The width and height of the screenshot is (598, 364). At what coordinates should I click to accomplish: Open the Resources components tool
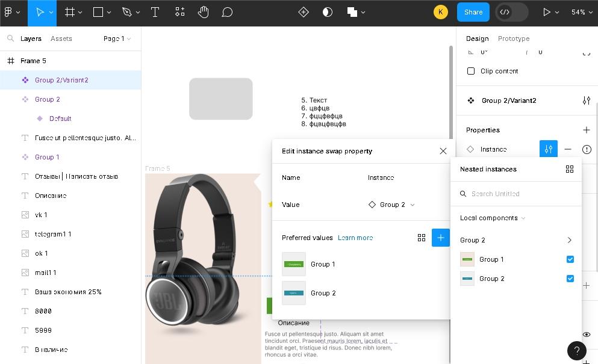[x=180, y=12]
